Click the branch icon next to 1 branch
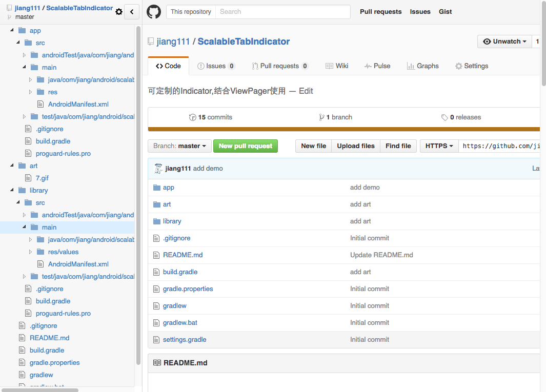This screenshot has height=392, width=546. click(321, 117)
